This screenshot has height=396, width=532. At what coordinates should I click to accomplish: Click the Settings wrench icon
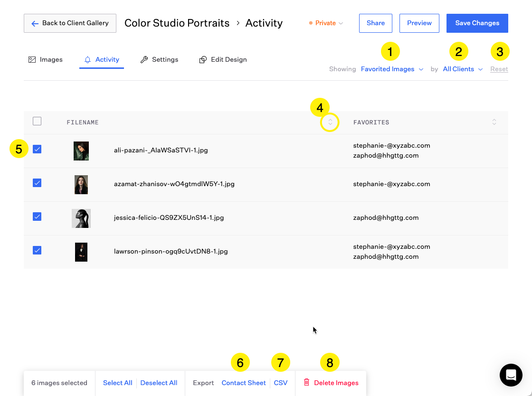pyautogui.click(x=144, y=60)
